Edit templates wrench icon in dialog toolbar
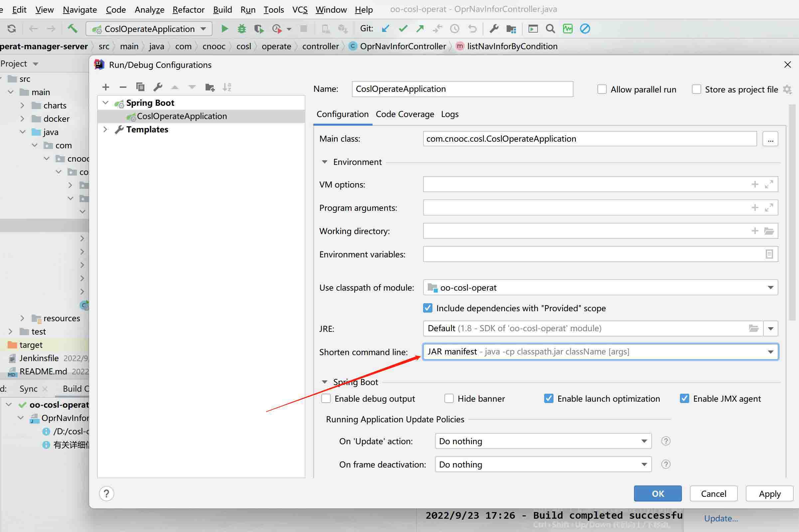 158,87
